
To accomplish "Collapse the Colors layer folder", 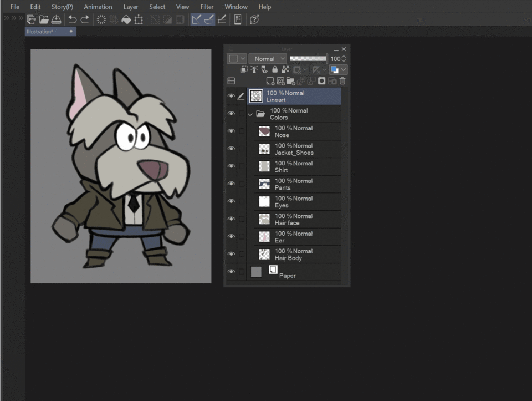I will click(250, 114).
